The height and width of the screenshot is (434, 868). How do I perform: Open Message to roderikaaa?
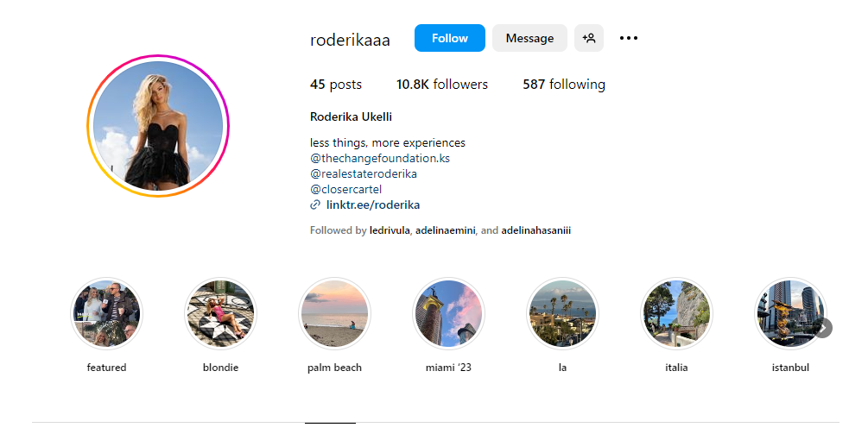529,38
